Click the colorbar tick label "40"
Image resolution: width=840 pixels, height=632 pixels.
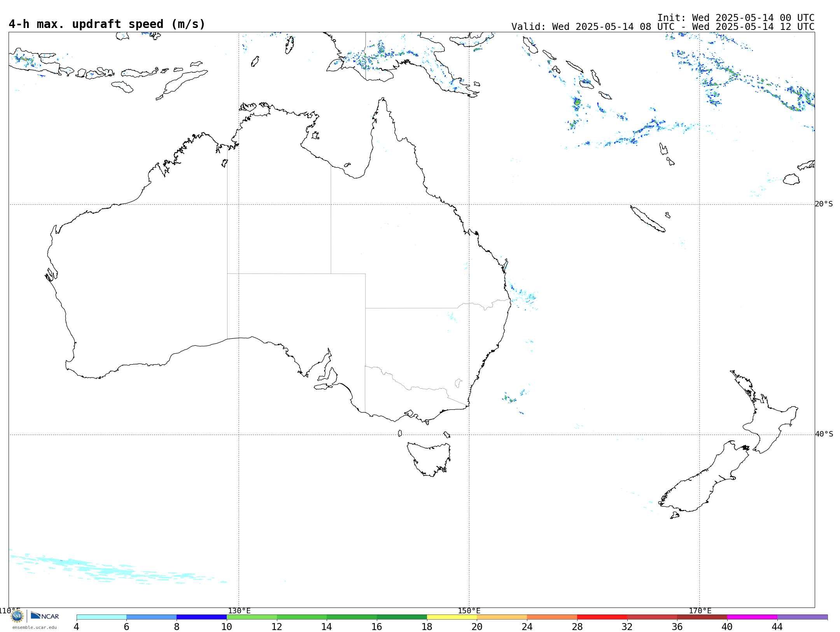[727, 627]
